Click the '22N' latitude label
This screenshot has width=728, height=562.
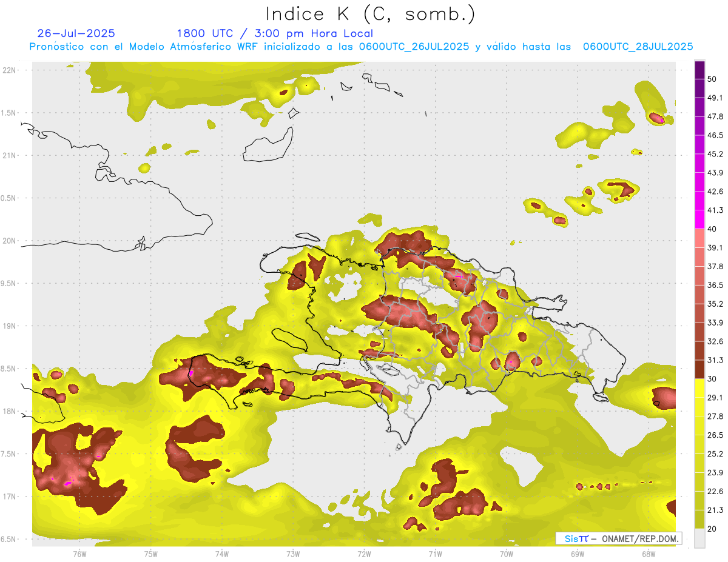pyautogui.click(x=10, y=70)
